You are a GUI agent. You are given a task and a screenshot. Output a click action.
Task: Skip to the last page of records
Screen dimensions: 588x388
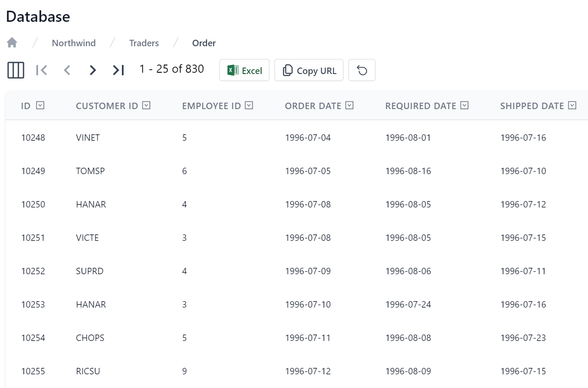117,70
